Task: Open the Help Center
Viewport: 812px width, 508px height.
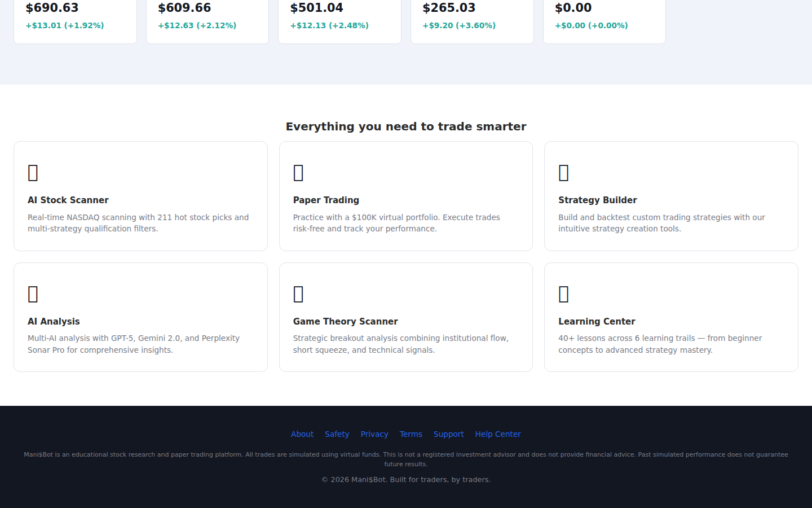Action: (x=498, y=434)
